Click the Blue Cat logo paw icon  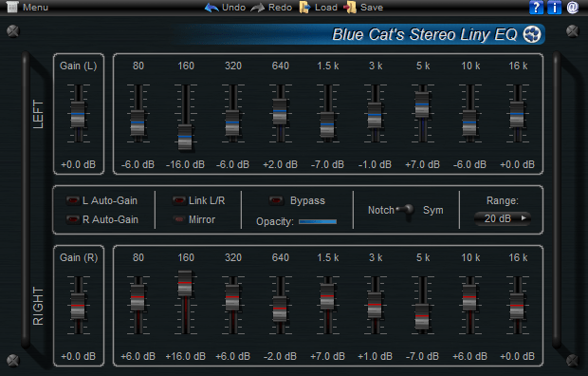[x=532, y=34]
